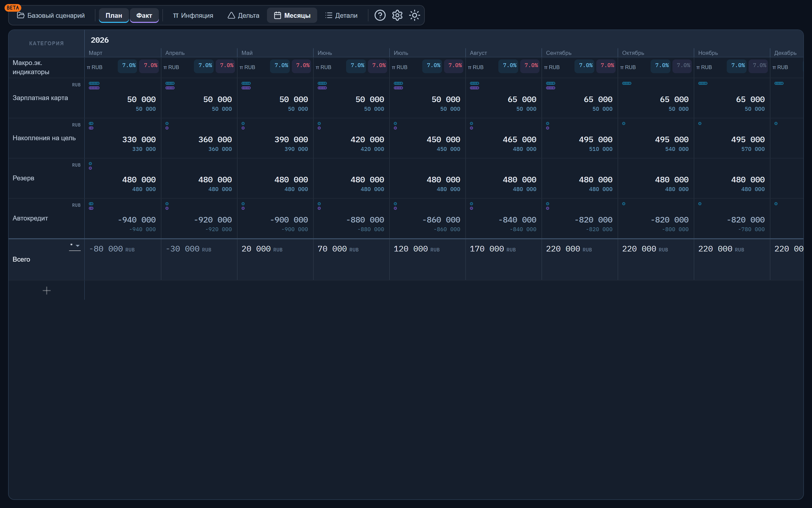Click the dot icon in Накопления на цель Ноябрь
This screenshot has width=812, height=508.
pos(700,124)
